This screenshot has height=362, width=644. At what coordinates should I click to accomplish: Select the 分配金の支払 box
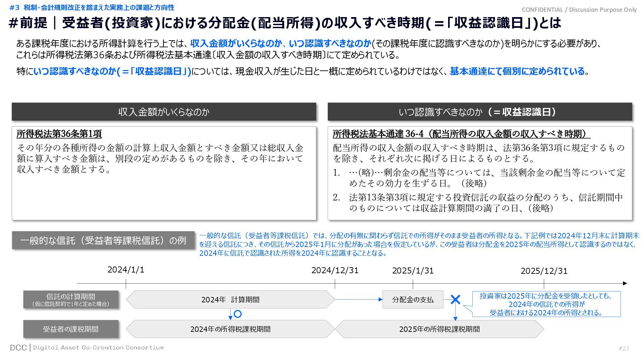(x=413, y=299)
